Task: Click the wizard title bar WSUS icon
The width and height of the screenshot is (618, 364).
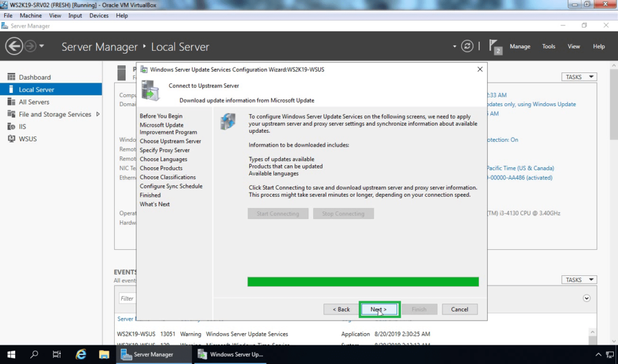Action: (x=144, y=69)
